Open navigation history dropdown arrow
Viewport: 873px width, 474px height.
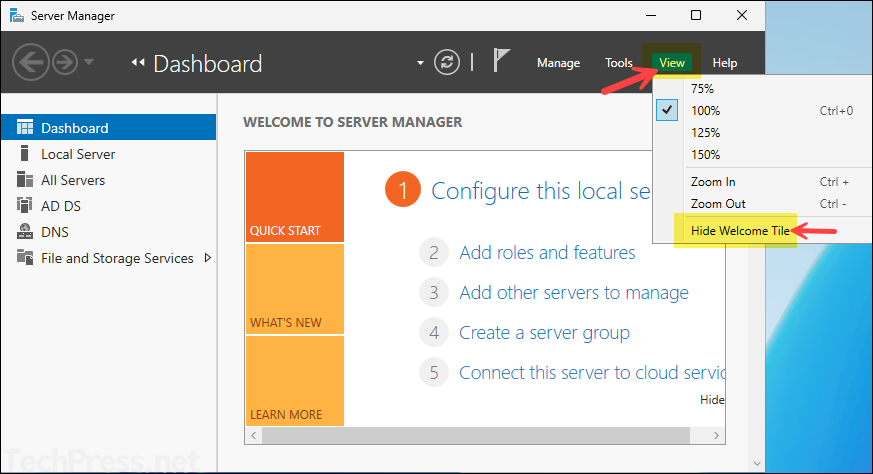tap(89, 62)
